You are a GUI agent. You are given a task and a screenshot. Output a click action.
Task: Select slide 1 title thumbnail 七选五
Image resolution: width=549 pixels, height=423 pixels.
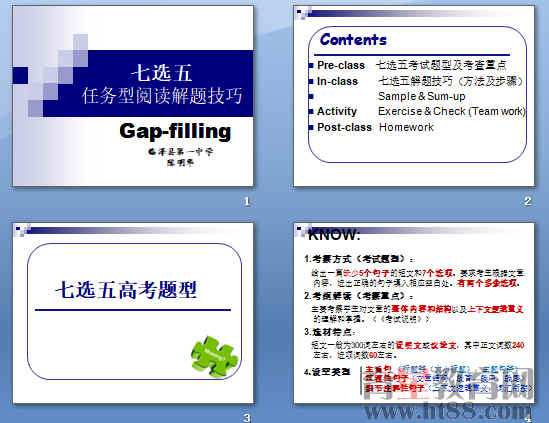click(133, 96)
